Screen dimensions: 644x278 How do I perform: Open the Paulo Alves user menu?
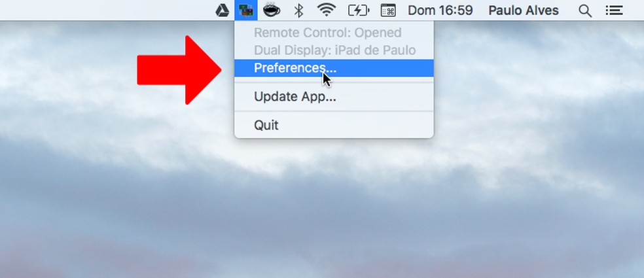click(x=524, y=10)
